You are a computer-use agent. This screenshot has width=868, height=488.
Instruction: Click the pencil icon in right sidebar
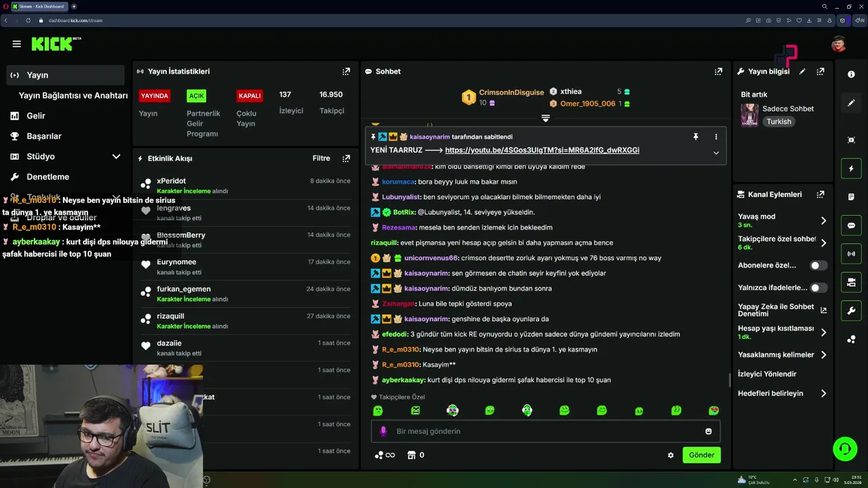coord(851,103)
